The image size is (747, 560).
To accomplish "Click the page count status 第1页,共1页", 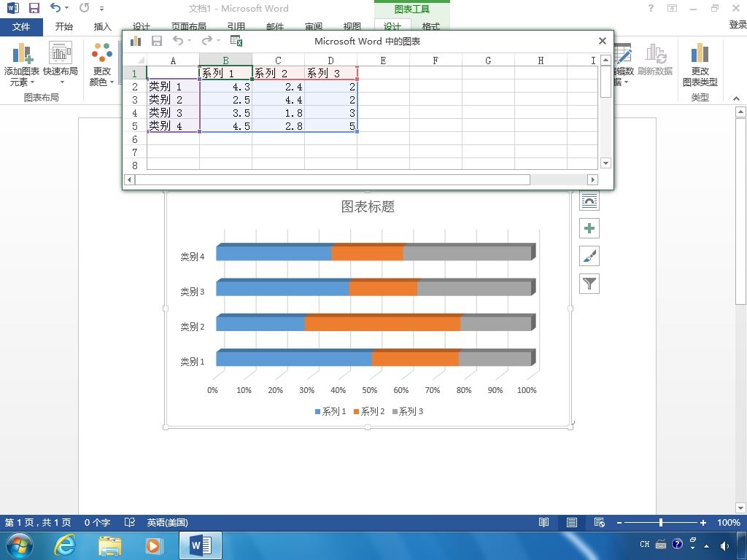I will [x=38, y=522].
